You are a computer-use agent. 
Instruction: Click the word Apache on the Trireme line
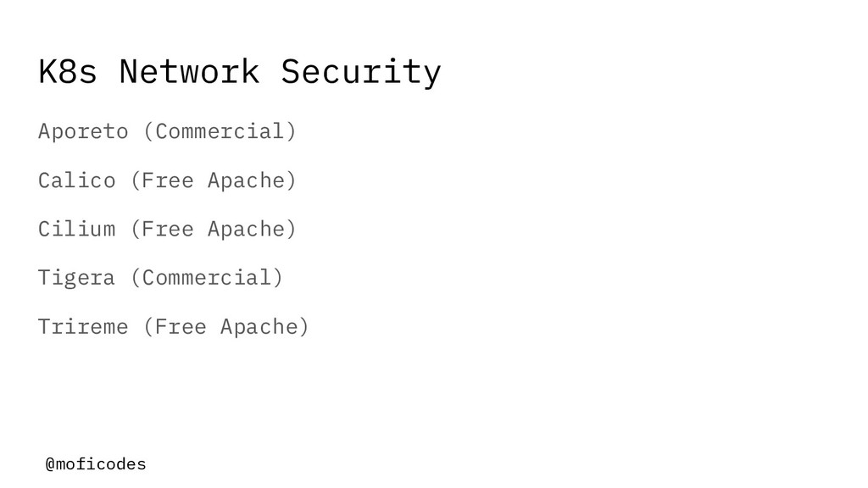(x=259, y=326)
